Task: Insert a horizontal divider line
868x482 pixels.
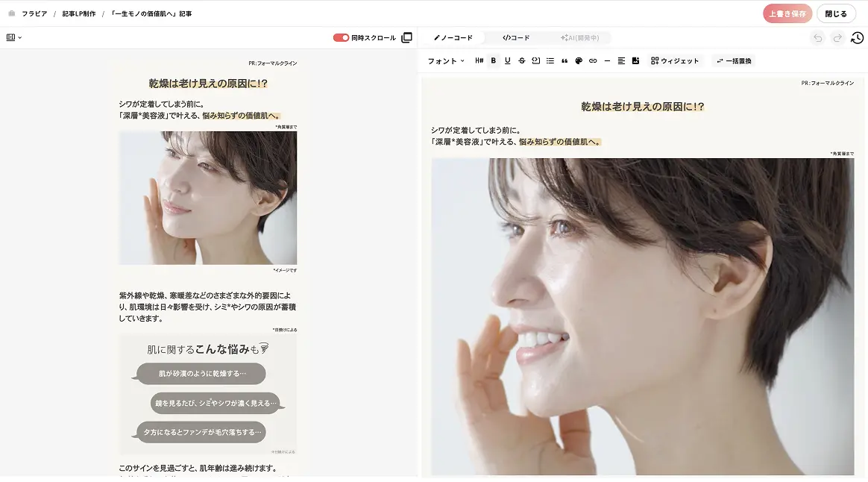Action: 606,61
